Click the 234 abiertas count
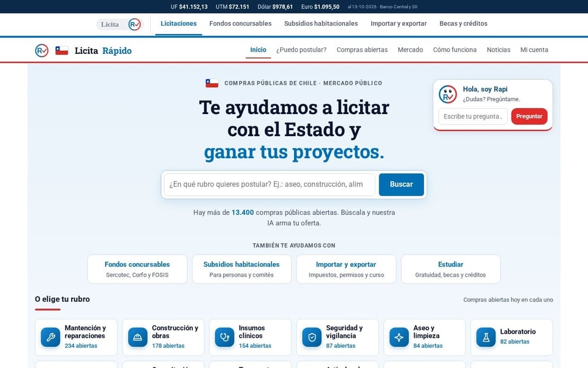 (81, 346)
